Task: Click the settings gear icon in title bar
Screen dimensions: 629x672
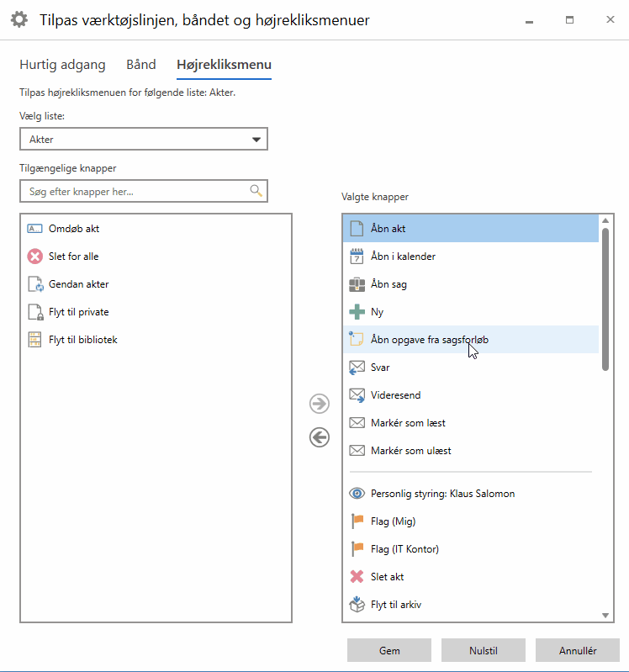Action: (19, 19)
